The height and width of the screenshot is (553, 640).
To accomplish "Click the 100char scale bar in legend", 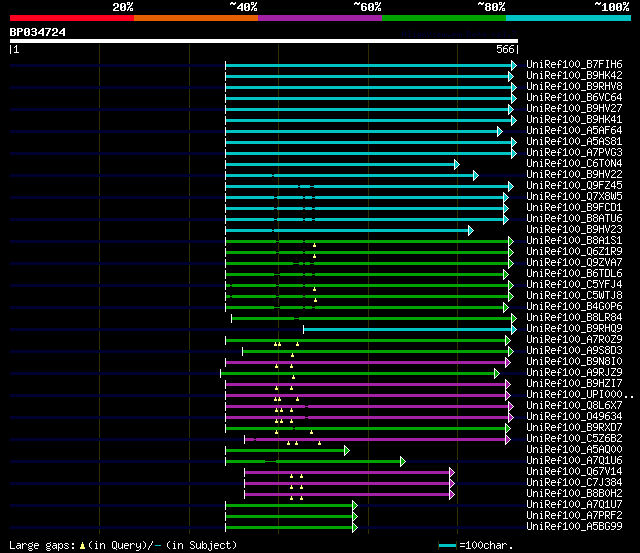I will 447,545.
